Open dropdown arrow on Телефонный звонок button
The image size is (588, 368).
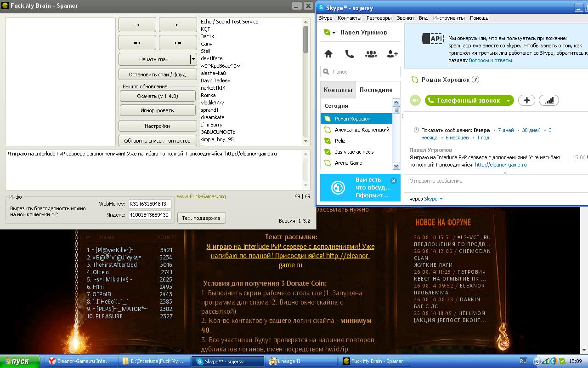tap(508, 100)
